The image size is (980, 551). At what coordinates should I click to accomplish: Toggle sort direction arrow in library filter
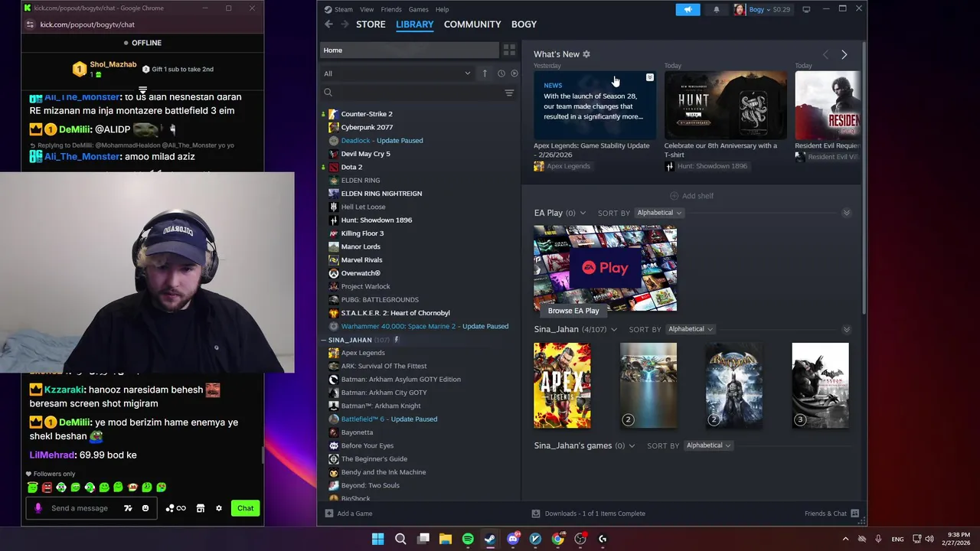[485, 73]
